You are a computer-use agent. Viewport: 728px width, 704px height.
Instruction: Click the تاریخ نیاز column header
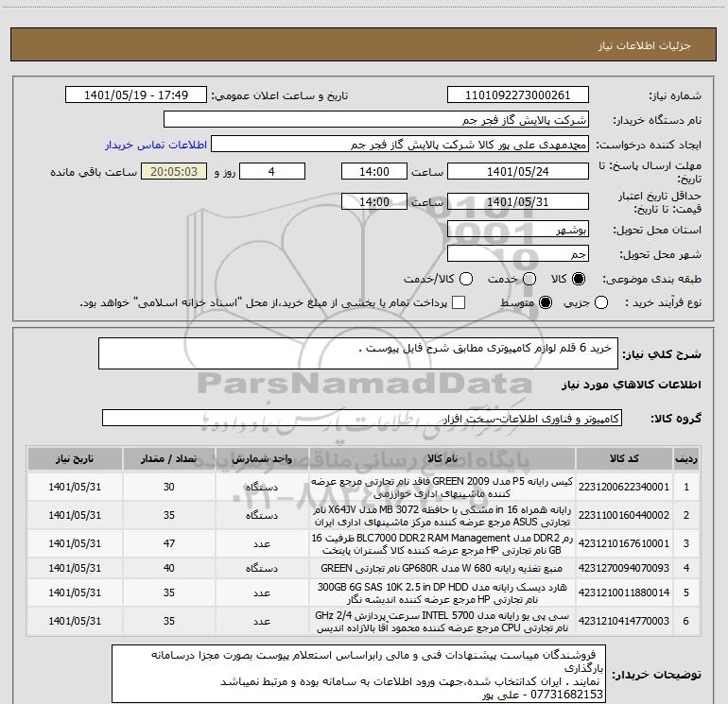point(75,459)
